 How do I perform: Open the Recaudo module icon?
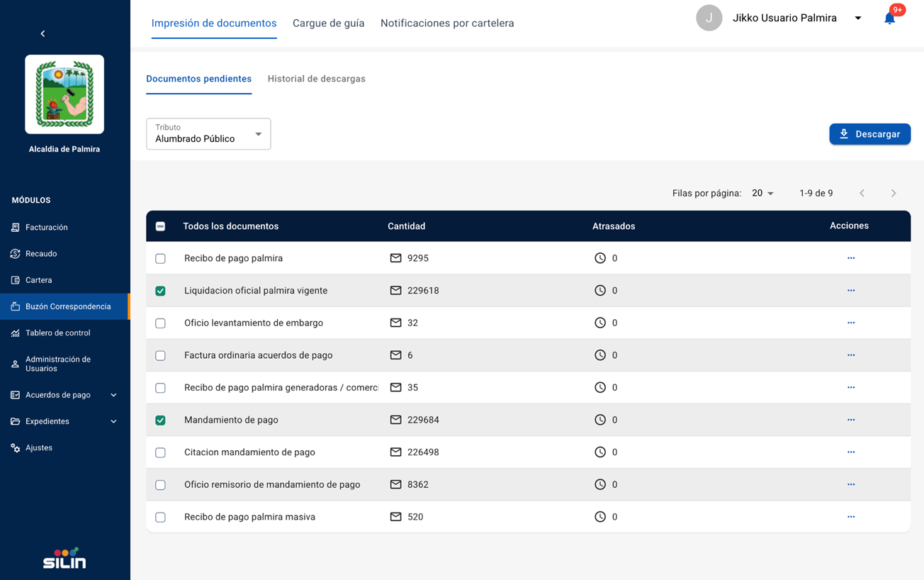coord(16,254)
